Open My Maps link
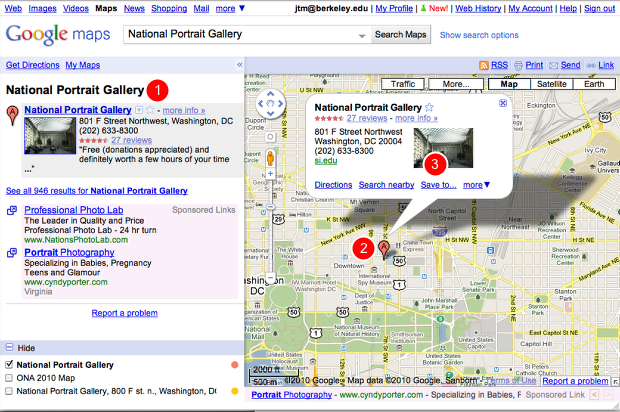Viewport: 620px width, 412px height. pyautogui.click(x=83, y=65)
